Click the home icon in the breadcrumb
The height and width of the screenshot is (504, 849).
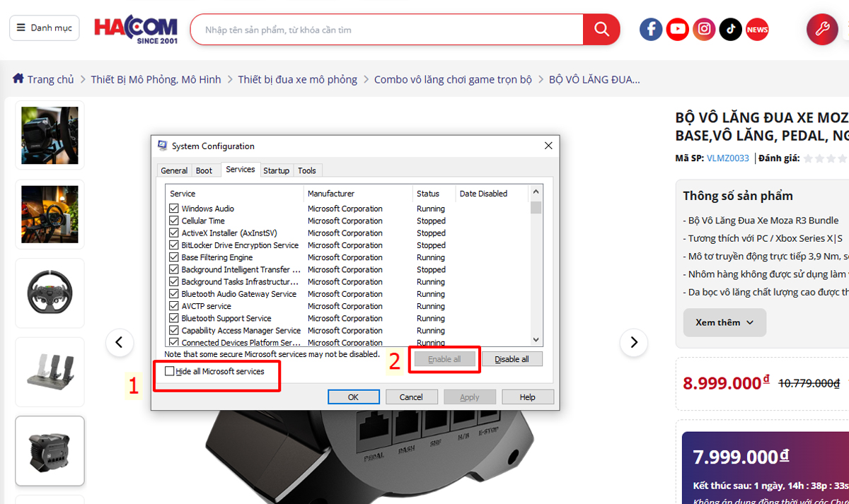(x=19, y=79)
